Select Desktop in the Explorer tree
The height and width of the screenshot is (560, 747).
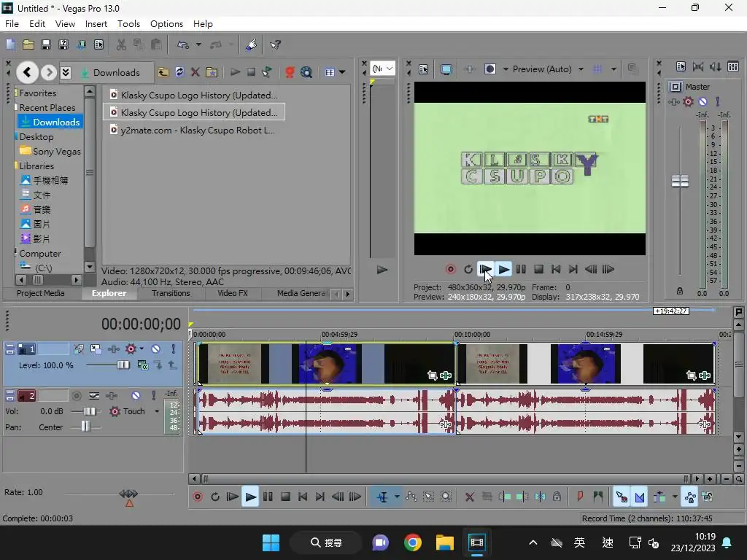[36, 136]
